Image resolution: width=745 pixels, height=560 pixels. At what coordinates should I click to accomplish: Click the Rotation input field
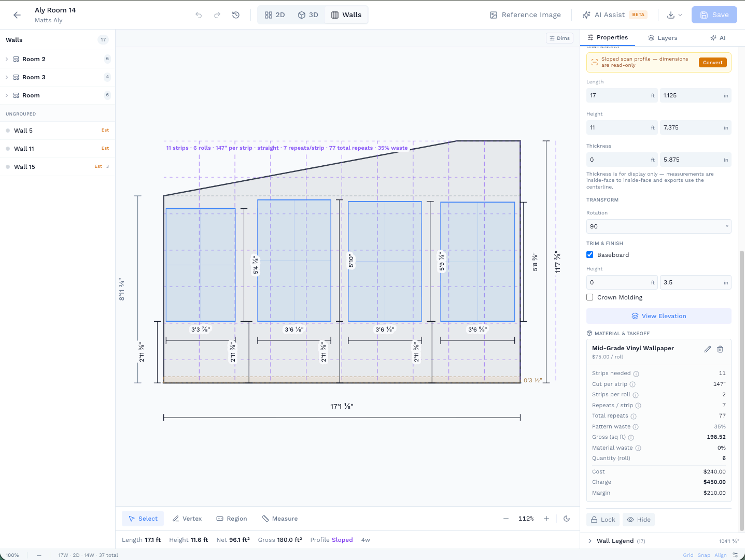coord(659,226)
